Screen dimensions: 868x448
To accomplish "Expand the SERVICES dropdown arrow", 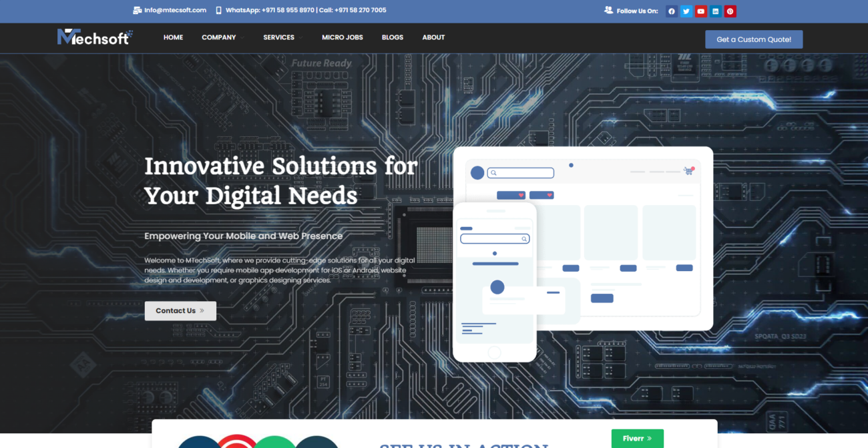I will (302, 37).
